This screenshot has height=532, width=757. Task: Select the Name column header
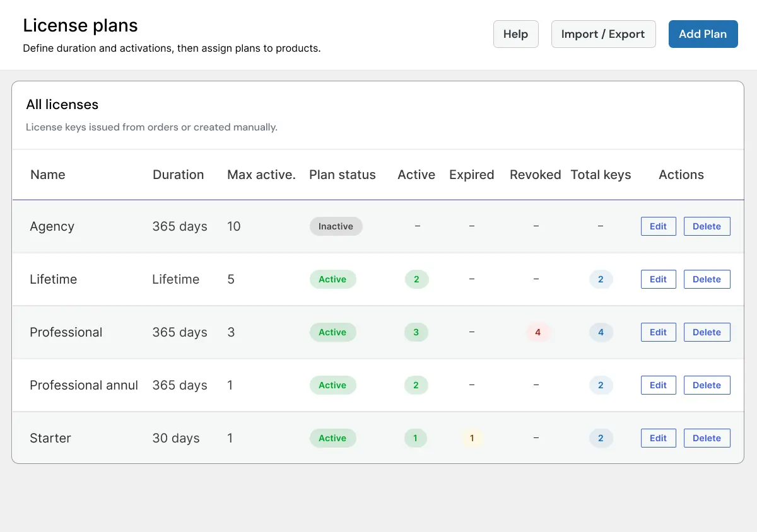[x=48, y=175]
